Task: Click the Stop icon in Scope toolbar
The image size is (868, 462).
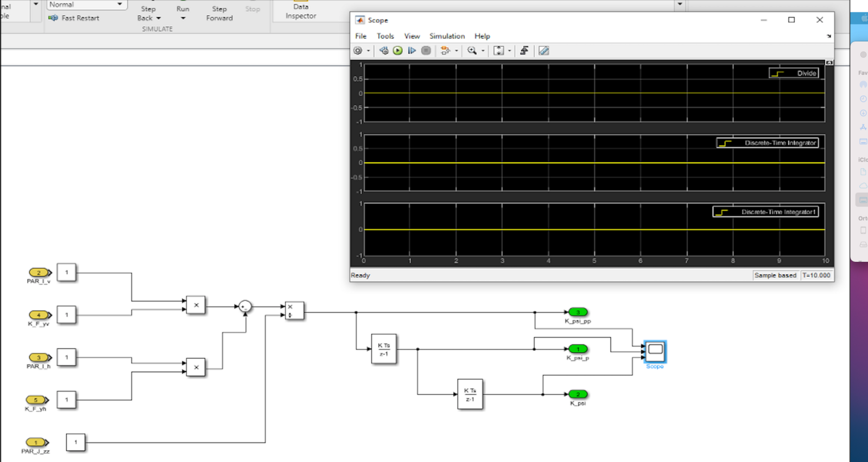Action: click(426, 50)
